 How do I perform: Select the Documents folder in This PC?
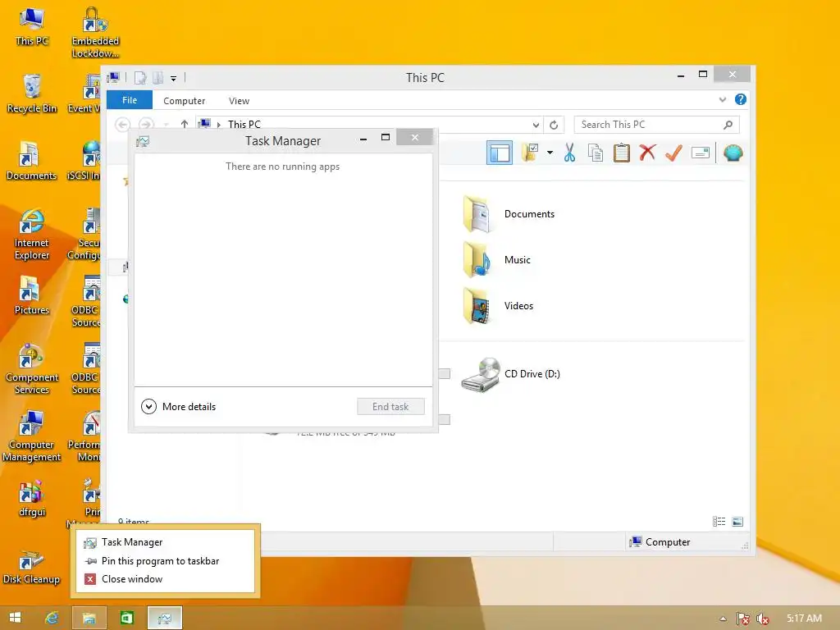pos(508,214)
